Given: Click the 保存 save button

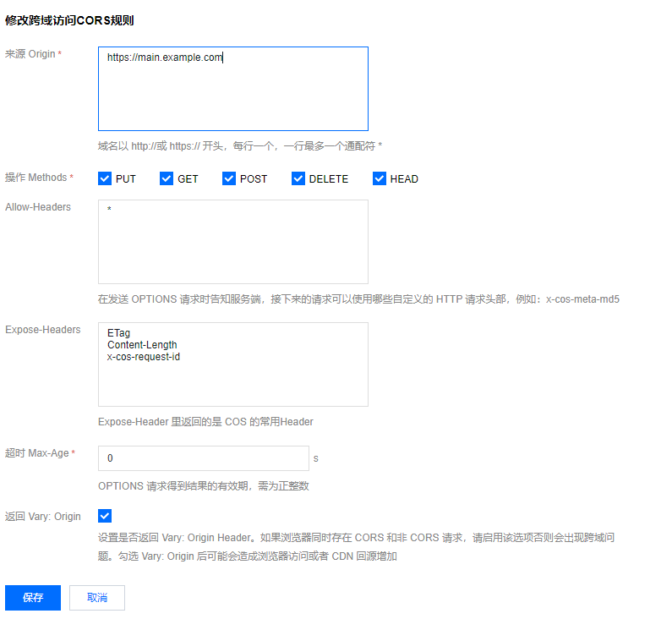Looking at the screenshot, I should point(33,598).
